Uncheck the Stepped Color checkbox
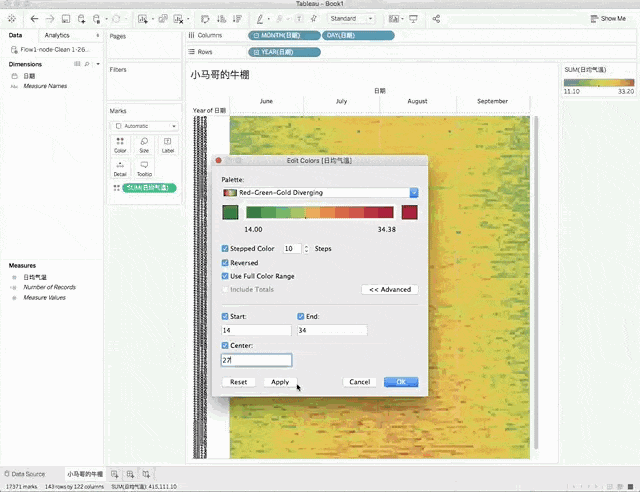 pos(225,248)
